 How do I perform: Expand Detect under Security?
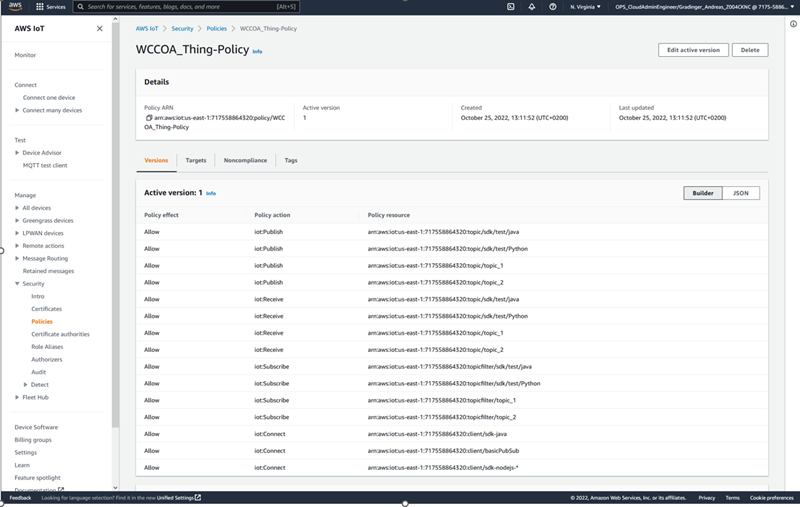[26, 385]
